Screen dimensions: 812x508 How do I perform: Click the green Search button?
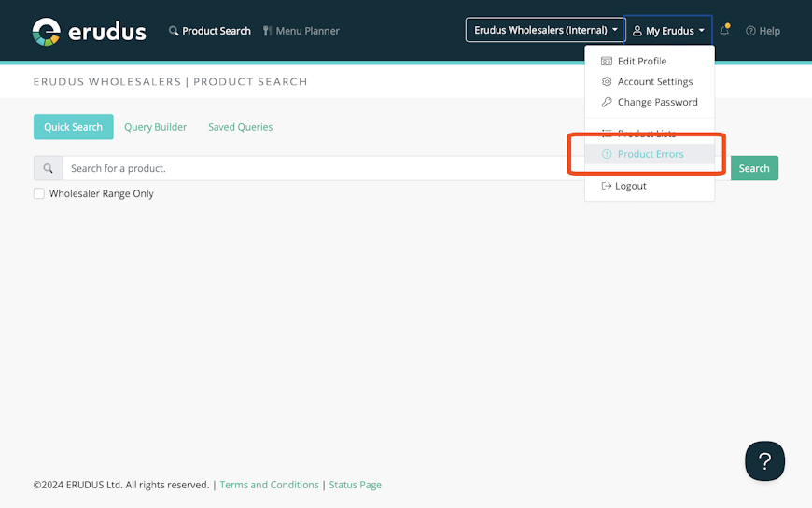point(754,168)
